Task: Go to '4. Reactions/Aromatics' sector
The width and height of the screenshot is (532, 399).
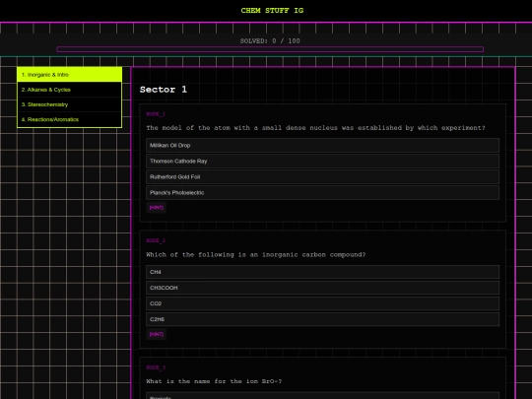Action: [x=70, y=119]
